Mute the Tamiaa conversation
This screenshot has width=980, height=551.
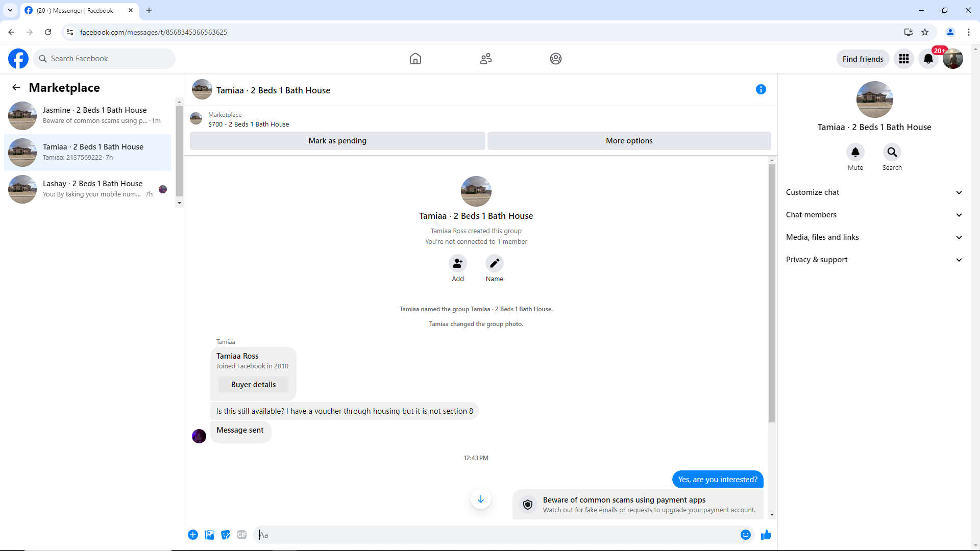click(855, 152)
